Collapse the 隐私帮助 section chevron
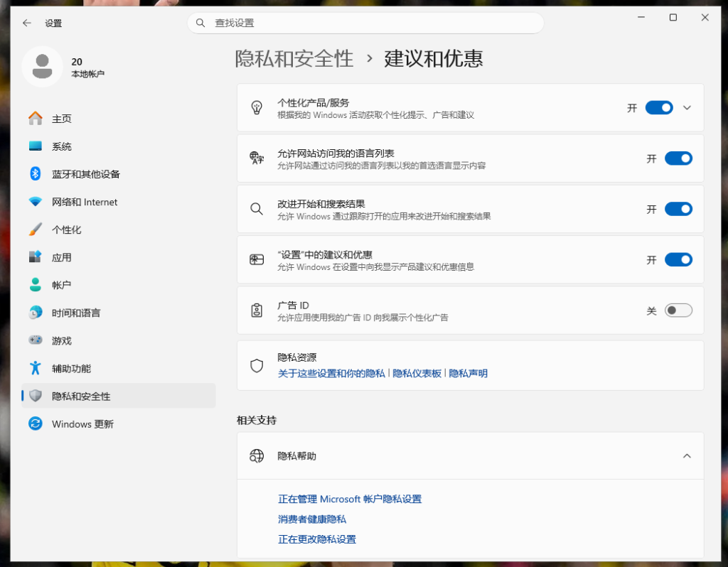 (x=687, y=456)
